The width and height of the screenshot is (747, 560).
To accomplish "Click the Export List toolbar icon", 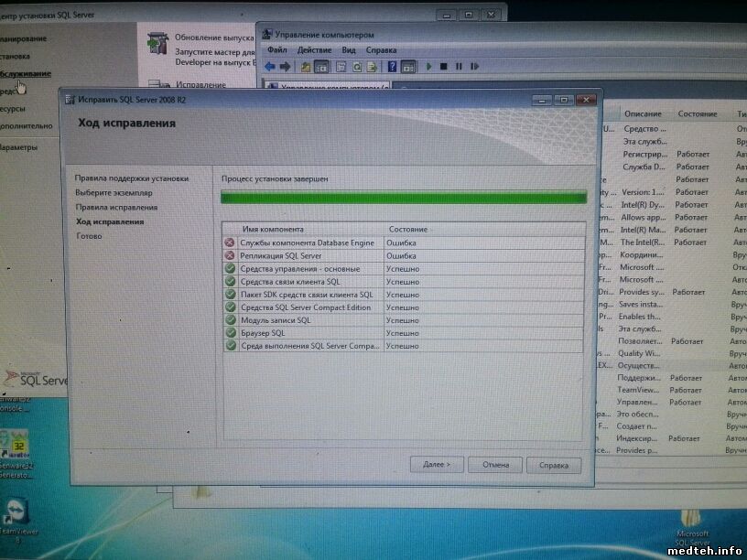I will tap(372, 67).
